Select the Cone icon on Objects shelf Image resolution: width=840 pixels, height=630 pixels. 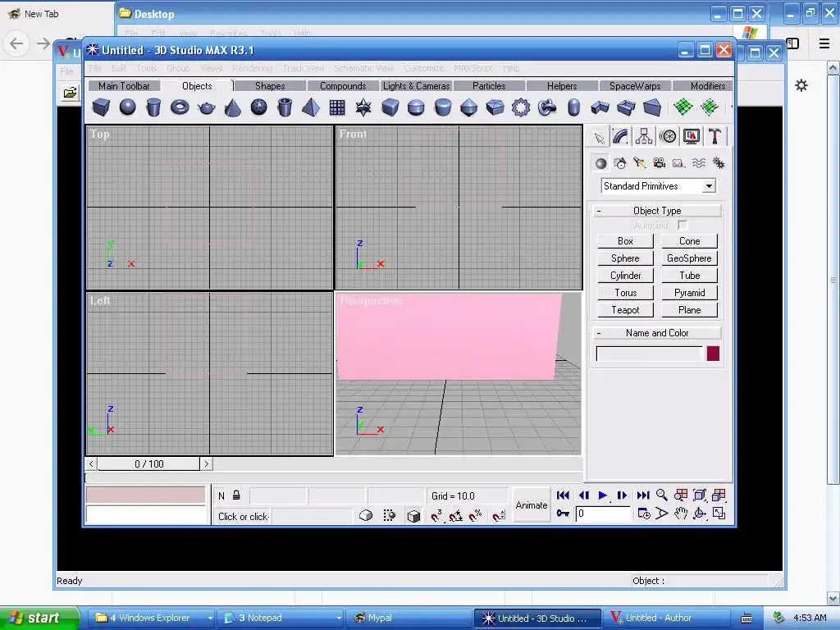pyautogui.click(x=232, y=107)
